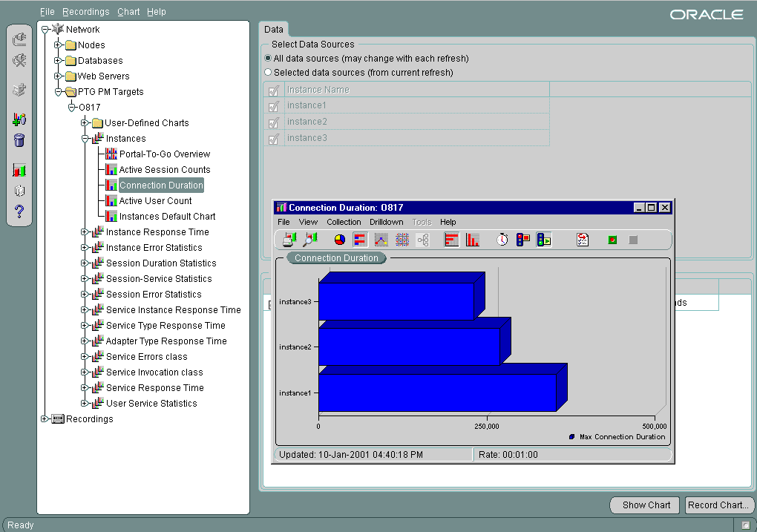Click the Show Chart button
Viewport: 757px width, 532px height.
tap(646, 505)
